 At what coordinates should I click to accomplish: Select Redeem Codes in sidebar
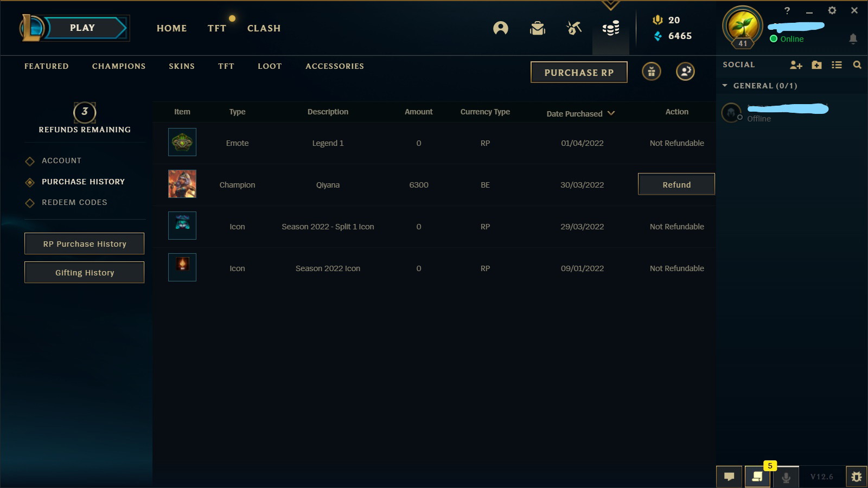point(74,202)
